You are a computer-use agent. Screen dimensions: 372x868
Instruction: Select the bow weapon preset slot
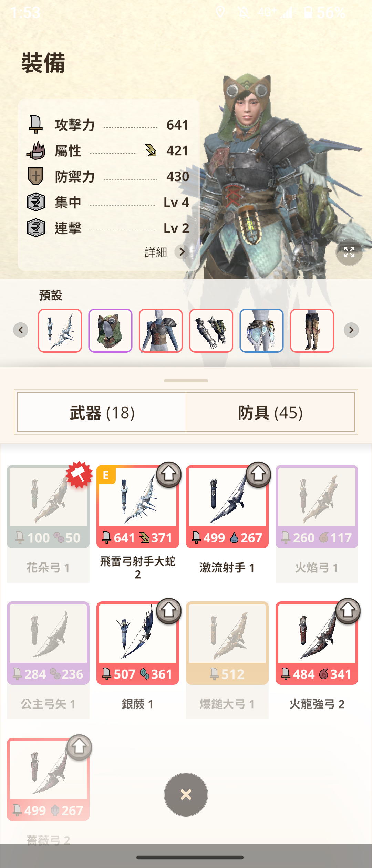(x=60, y=331)
